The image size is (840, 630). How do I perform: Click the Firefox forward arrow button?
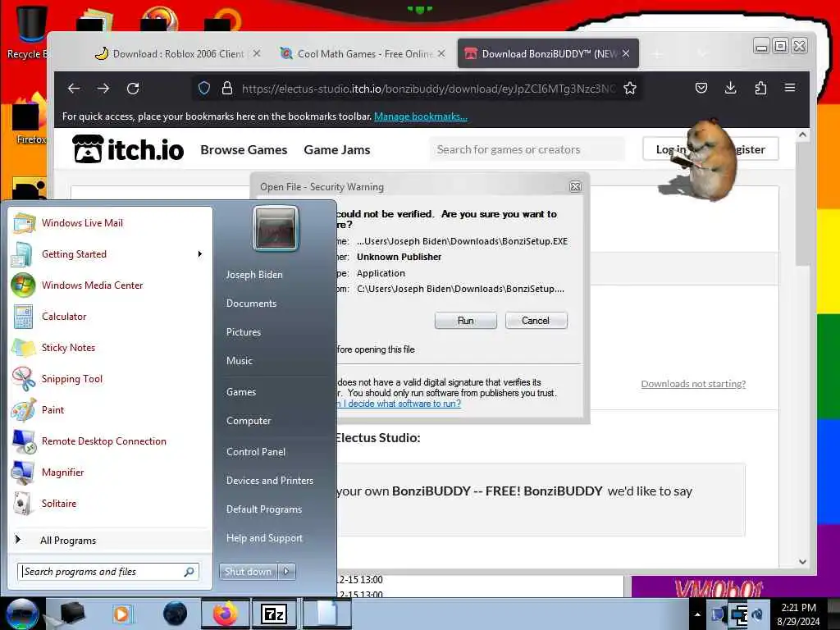[103, 89]
